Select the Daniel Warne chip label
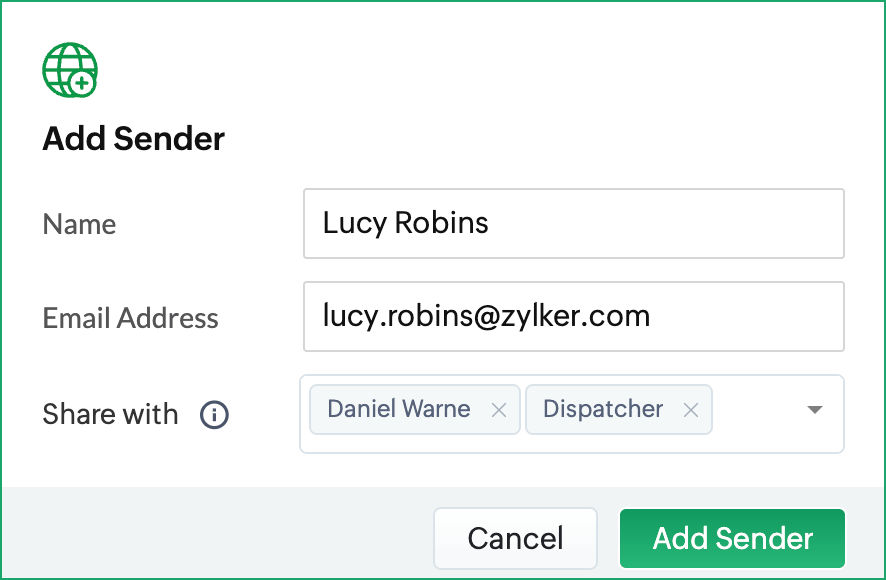 399,409
